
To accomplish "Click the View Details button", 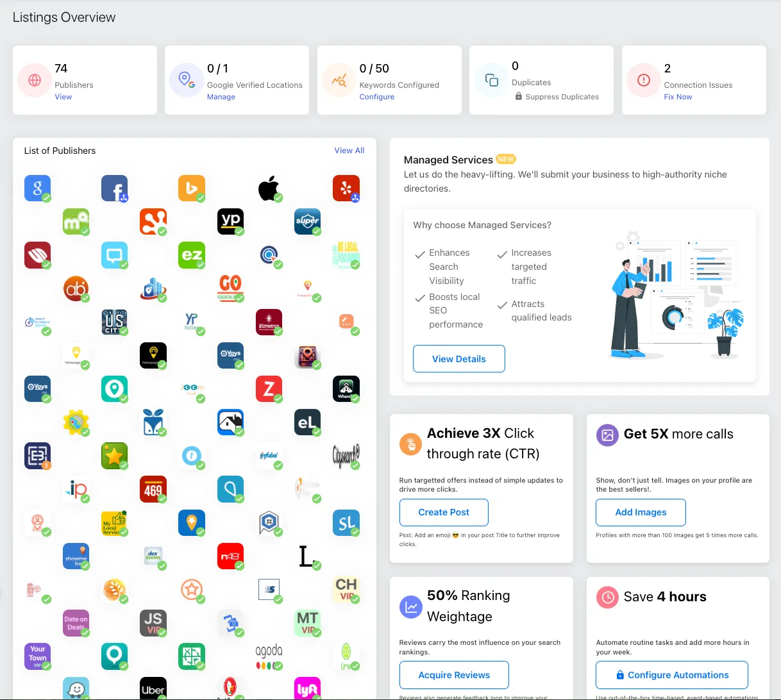I will tap(459, 359).
